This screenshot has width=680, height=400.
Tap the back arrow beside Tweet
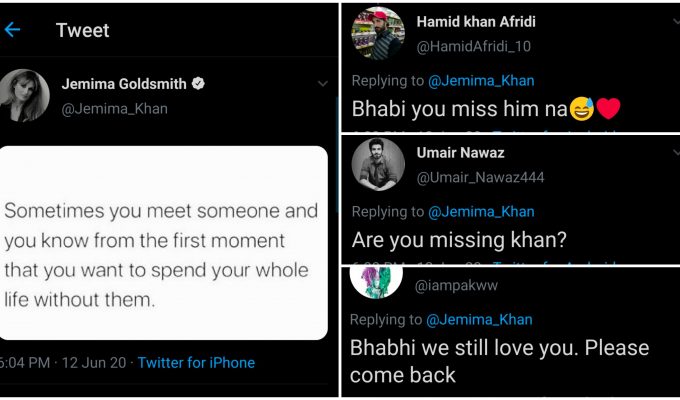13,30
